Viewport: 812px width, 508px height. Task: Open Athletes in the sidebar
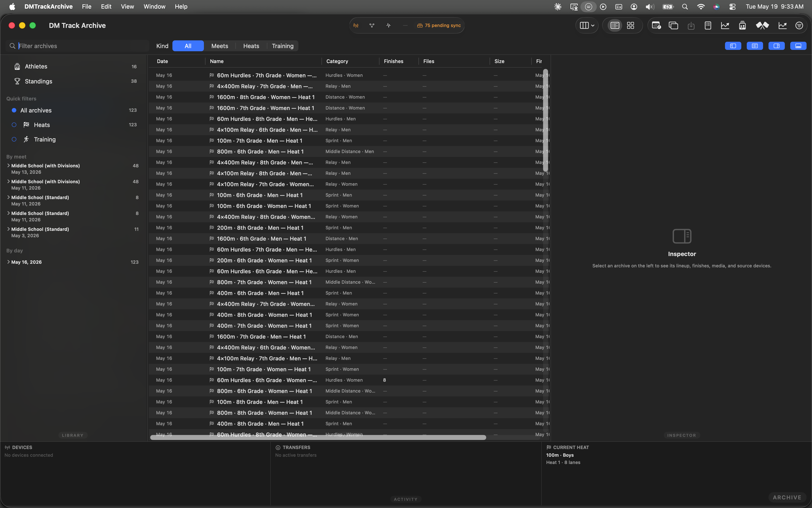[x=74, y=66]
